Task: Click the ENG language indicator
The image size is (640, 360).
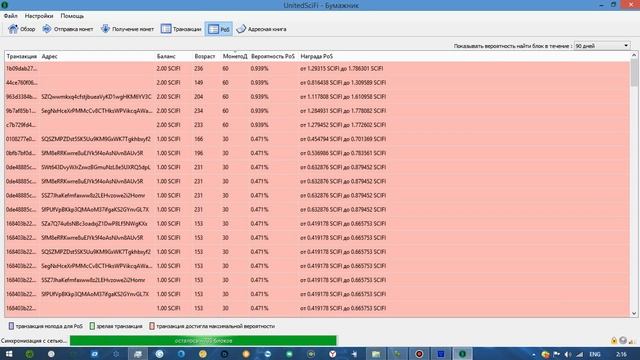Action: [595, 354]
